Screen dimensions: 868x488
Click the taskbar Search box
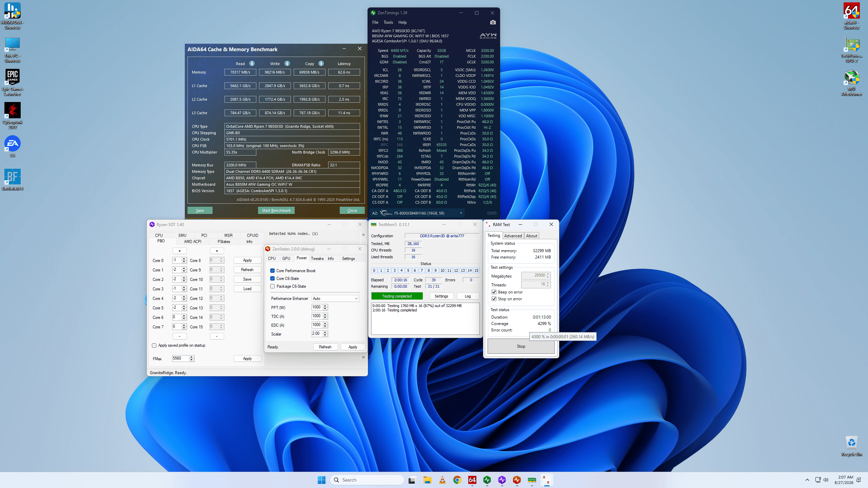[367, 480]
